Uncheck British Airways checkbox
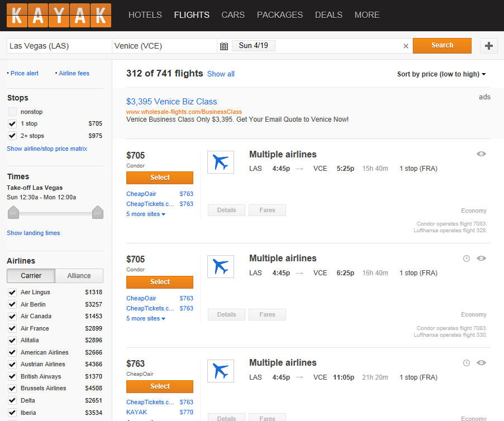 point(12,376)
